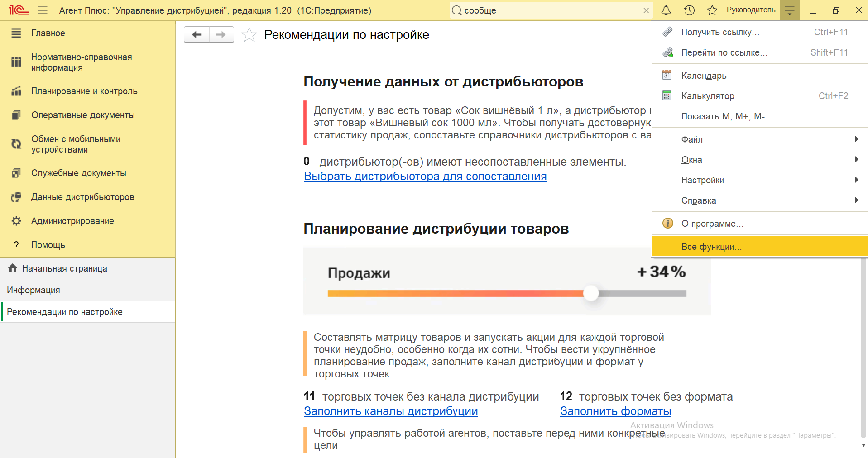Click the Продажи slider handle
The image size is (868, 458).
click(590, 293)
